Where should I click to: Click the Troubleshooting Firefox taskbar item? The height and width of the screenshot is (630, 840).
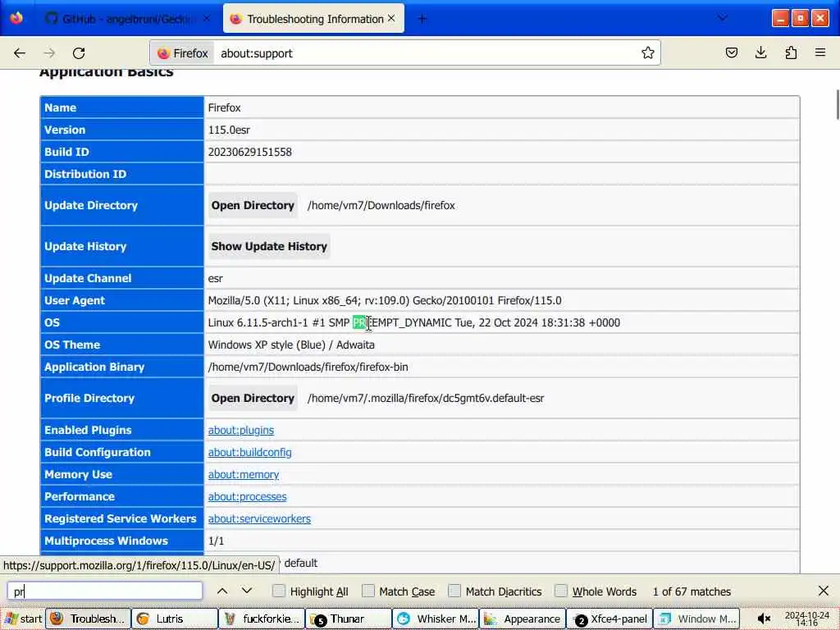tap(88, 619)
